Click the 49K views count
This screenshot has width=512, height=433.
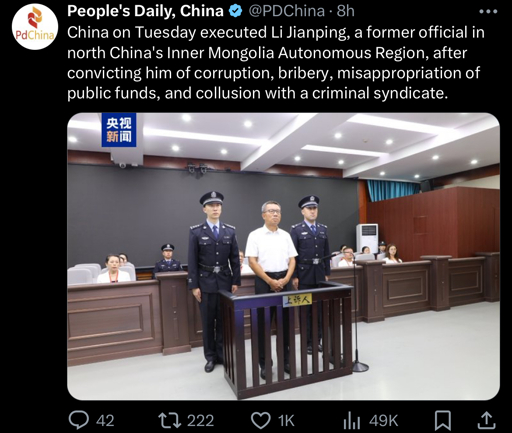pyautogui.click(x=383, y=421)
